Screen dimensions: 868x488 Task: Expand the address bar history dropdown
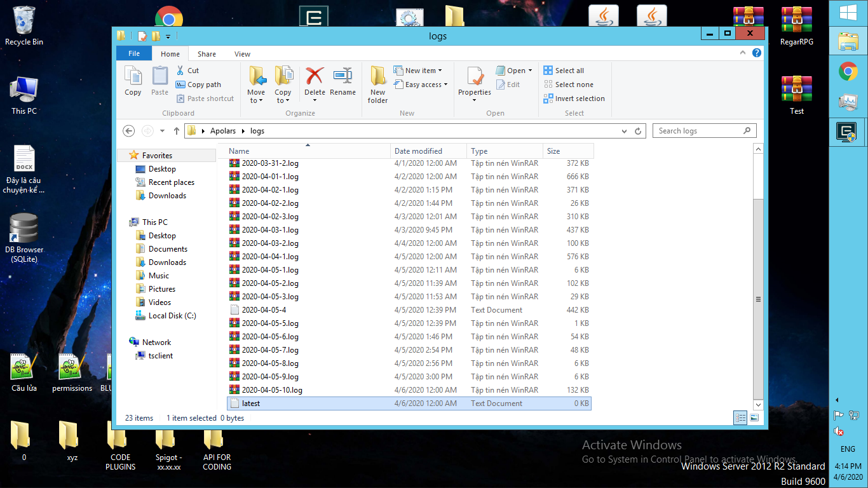625,131
